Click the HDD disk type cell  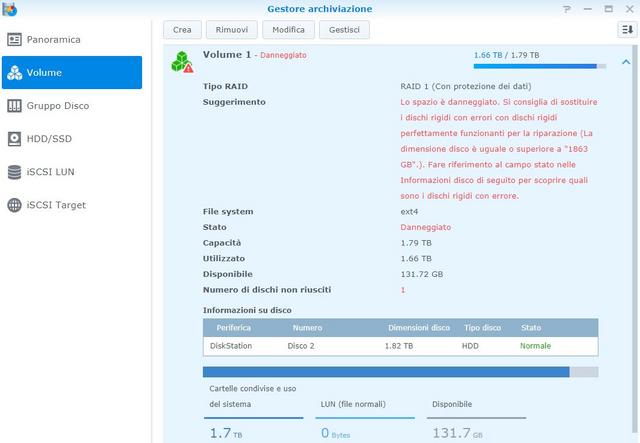pyautogui.click(x=470, y=346)
